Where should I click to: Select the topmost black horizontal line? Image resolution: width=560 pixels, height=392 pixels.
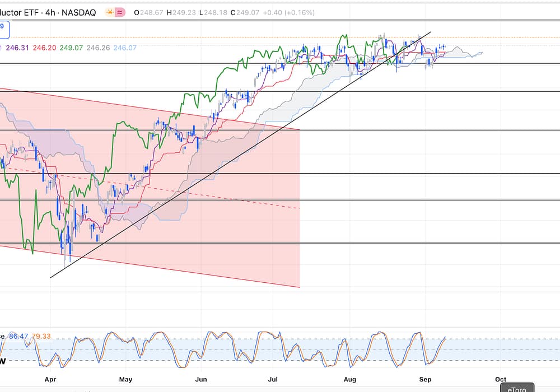[x=280, y=20]
